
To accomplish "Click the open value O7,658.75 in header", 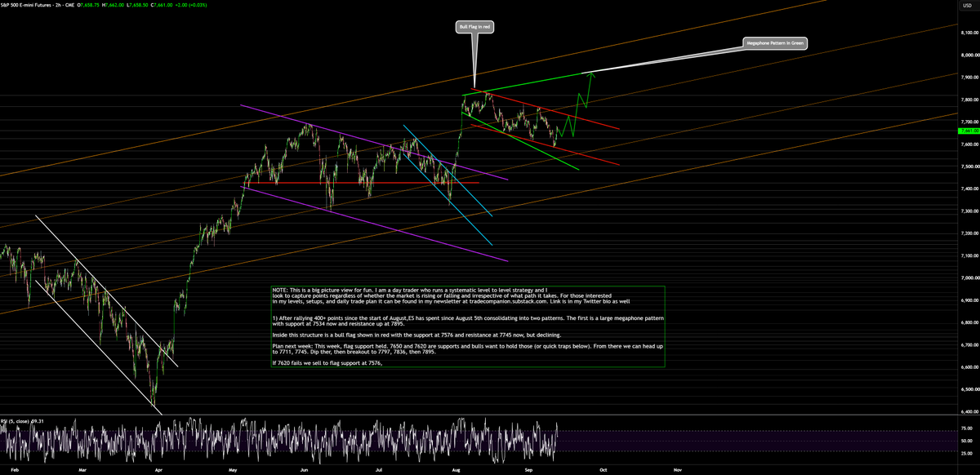I will point(88,4).
